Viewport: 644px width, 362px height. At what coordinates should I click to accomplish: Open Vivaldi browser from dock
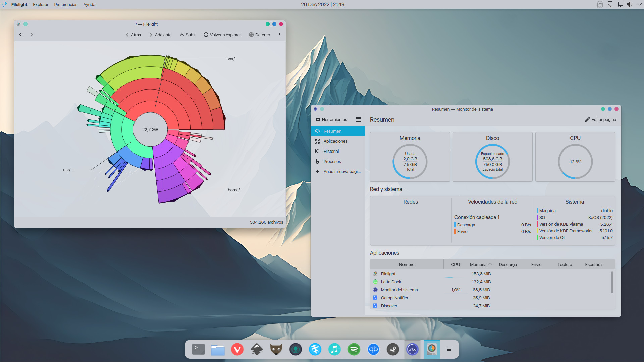(x=237, y=349)
